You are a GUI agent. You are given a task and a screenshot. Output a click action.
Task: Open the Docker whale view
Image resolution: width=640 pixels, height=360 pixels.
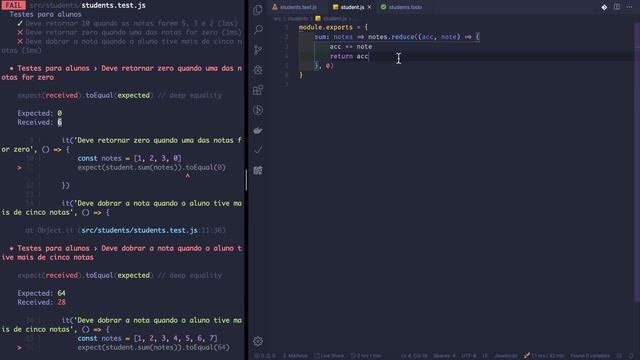[x=258, y=130]
